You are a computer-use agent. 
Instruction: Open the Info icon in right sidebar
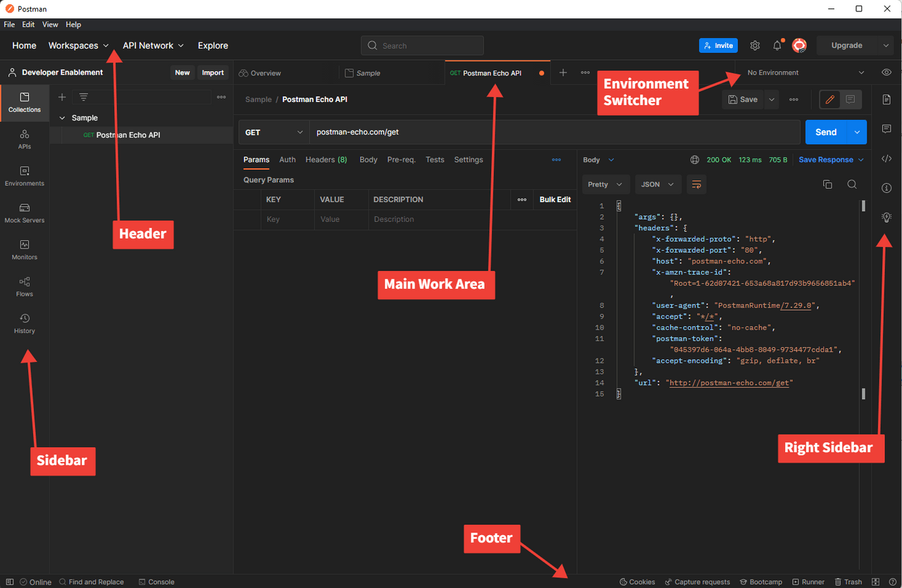886,188
